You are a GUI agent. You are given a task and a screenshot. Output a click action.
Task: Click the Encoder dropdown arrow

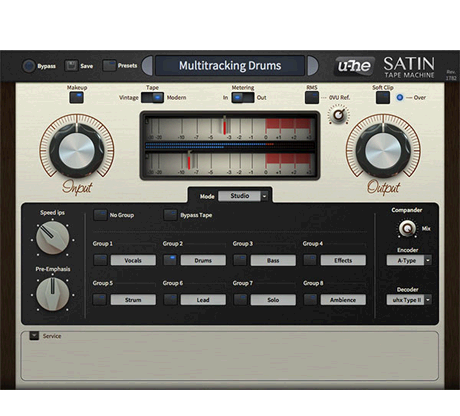tap(428, 260)
